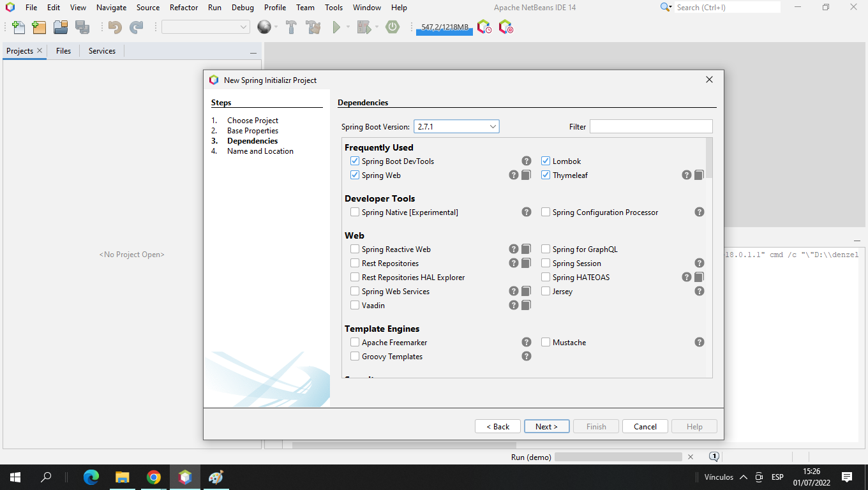Click the Undo toolbar icon
The width and height of the screenshot is (868, 490).
point(115,27)
